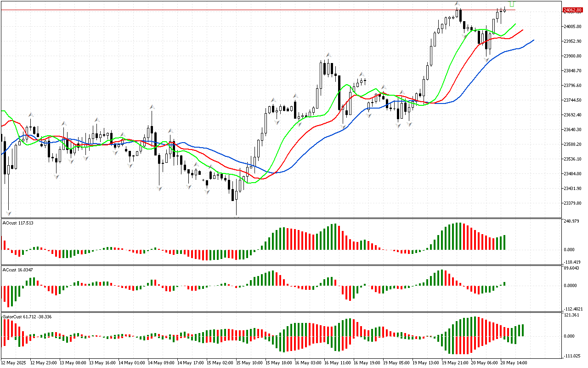Select the down fractal below the 20 May low
The height and width of the screenshot is (368, 588).
(486, 60)
